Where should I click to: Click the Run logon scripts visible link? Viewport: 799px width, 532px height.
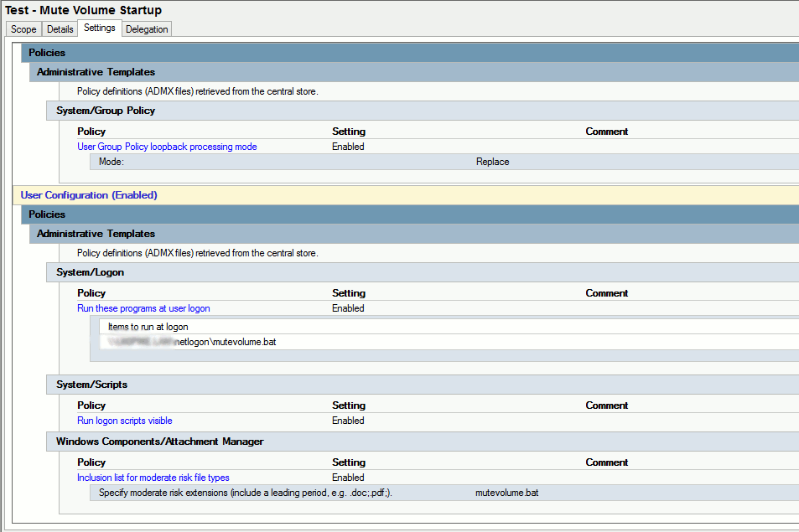tap(124, 421)
